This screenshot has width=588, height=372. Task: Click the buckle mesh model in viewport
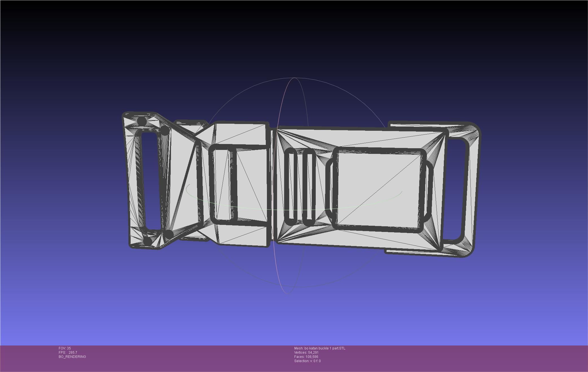click(301, 185)
